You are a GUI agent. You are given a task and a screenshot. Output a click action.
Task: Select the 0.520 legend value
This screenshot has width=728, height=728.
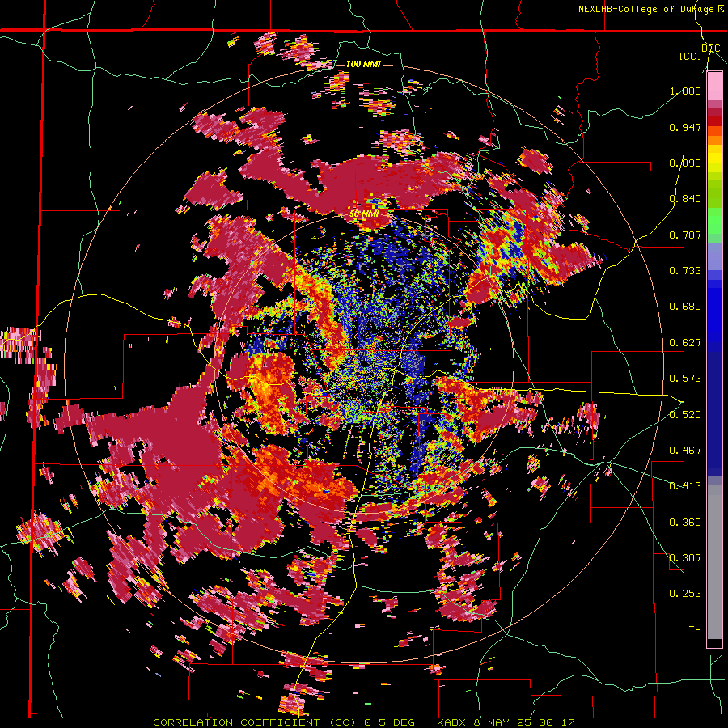tap(685, 415)
